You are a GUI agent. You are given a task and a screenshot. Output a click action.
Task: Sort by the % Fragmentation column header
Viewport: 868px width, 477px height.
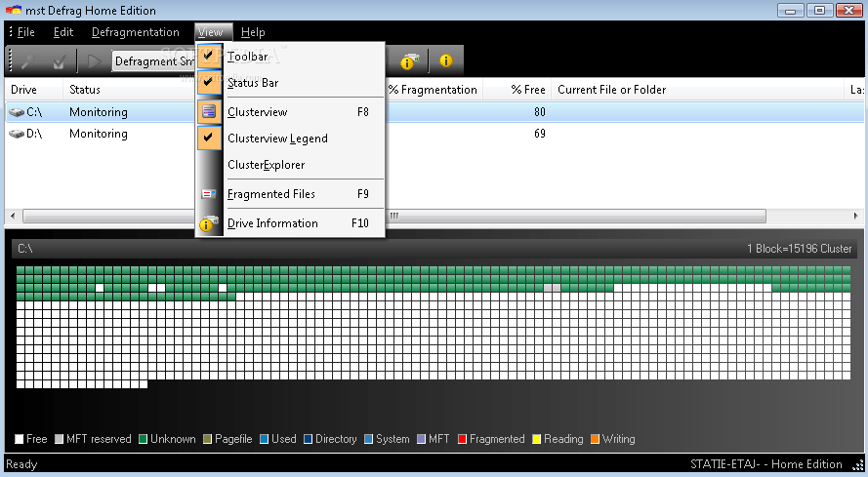coord(434,90)
